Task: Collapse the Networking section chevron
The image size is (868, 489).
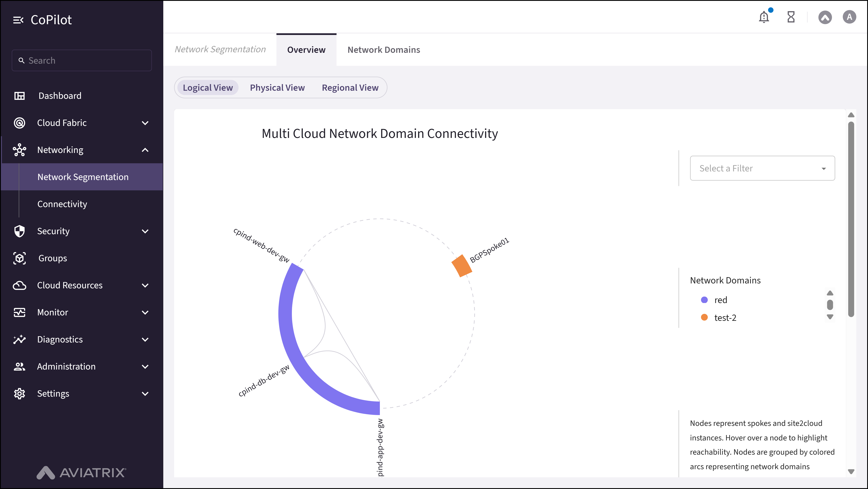Action: coord(145,150)
